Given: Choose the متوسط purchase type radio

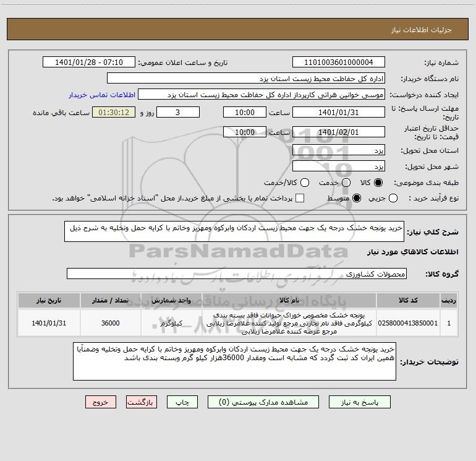Looking at the screenshot, I should tap(357, 198).
